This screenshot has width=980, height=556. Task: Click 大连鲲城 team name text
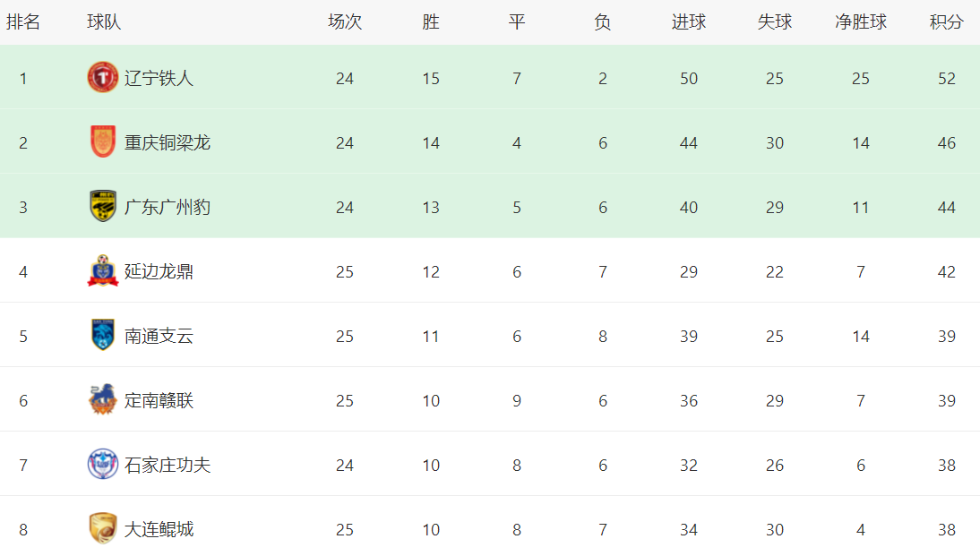[159, 529]
